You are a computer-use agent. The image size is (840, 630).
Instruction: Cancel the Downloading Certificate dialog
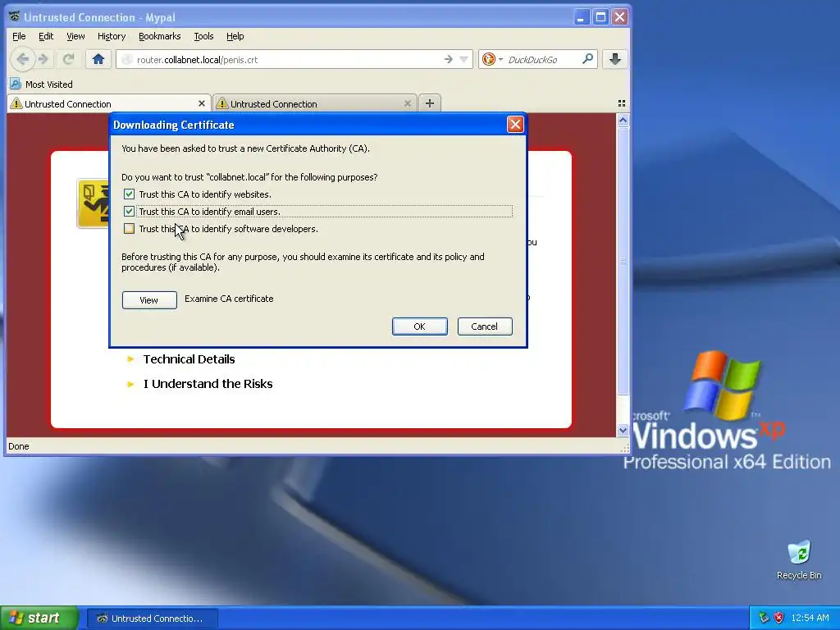tap(485, 326)
